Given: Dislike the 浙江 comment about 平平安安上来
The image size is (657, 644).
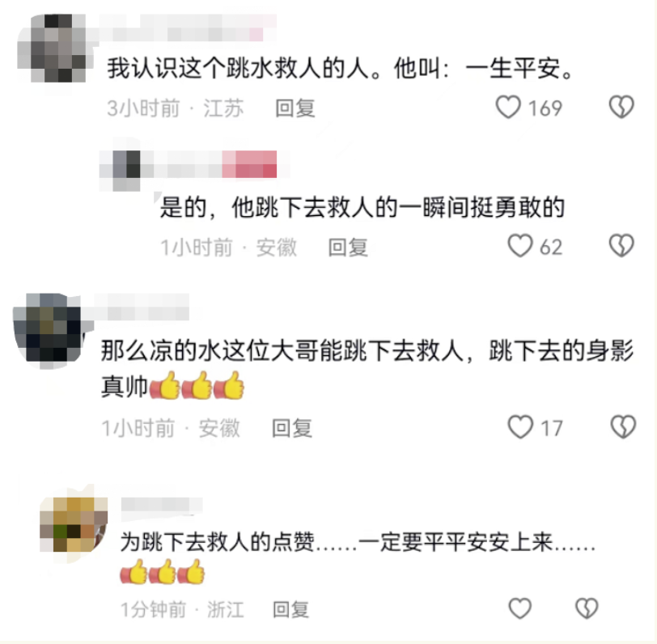Looking at the screenshot, I should (x=587, y=608).
